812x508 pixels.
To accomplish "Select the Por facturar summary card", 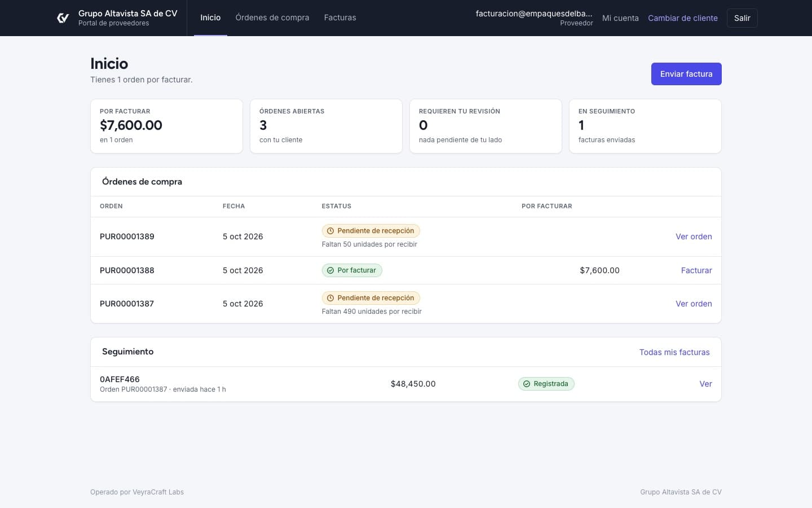I will point(166,126).
